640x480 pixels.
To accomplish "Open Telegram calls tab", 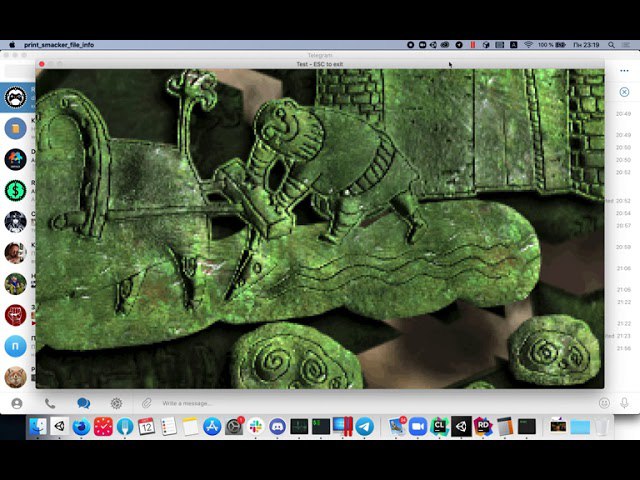I will [50, 404].
